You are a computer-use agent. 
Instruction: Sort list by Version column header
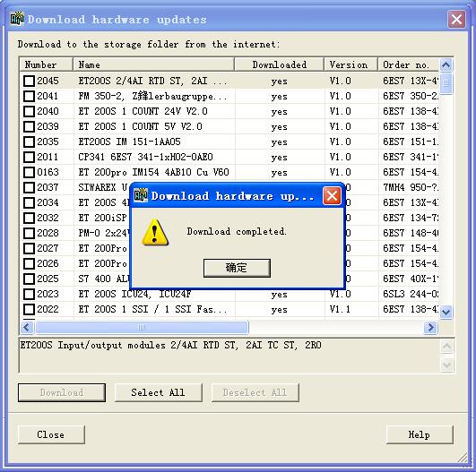click(x=351, y=64)
